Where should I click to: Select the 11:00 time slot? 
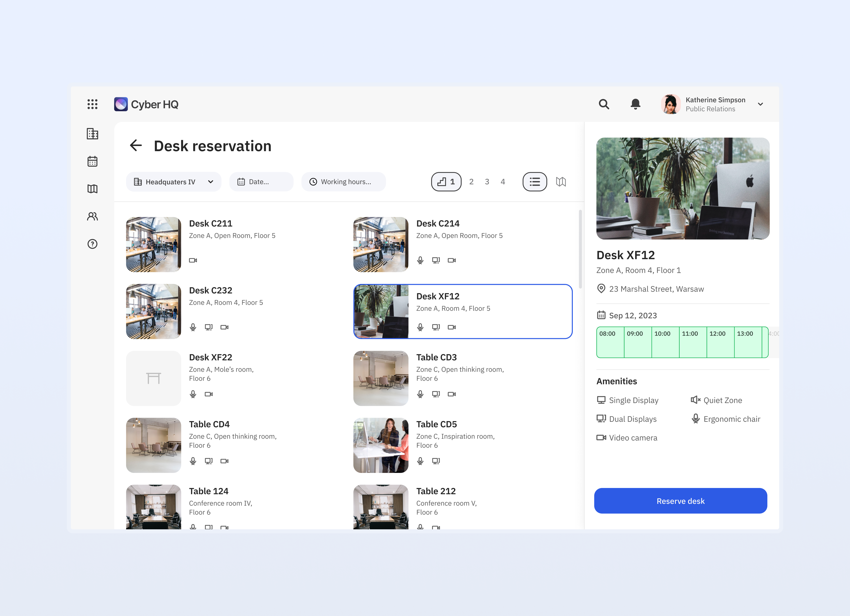693,342
